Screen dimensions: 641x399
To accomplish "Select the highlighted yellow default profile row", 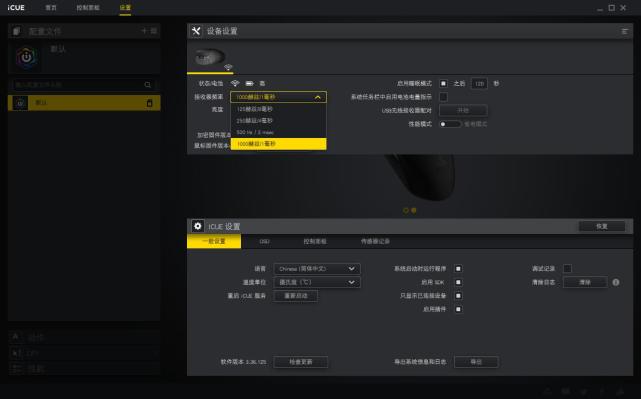I will [x=84, y=103].
